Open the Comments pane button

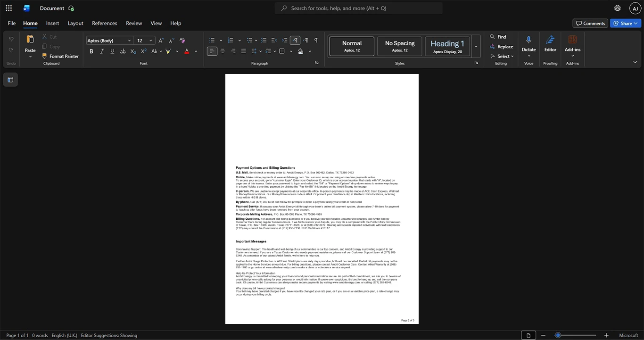pyautogui.click(x=590, y=23)
